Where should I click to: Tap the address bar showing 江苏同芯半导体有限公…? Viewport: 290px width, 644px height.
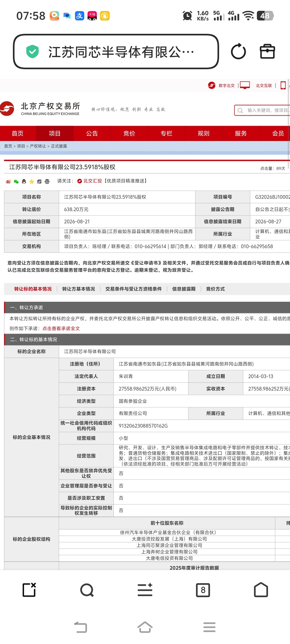[x=116, y=52]
